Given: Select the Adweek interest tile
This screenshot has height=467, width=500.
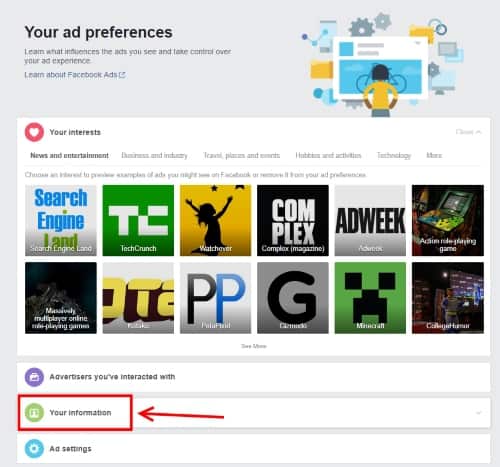Looking at the screenshot, I should [370, 220].
